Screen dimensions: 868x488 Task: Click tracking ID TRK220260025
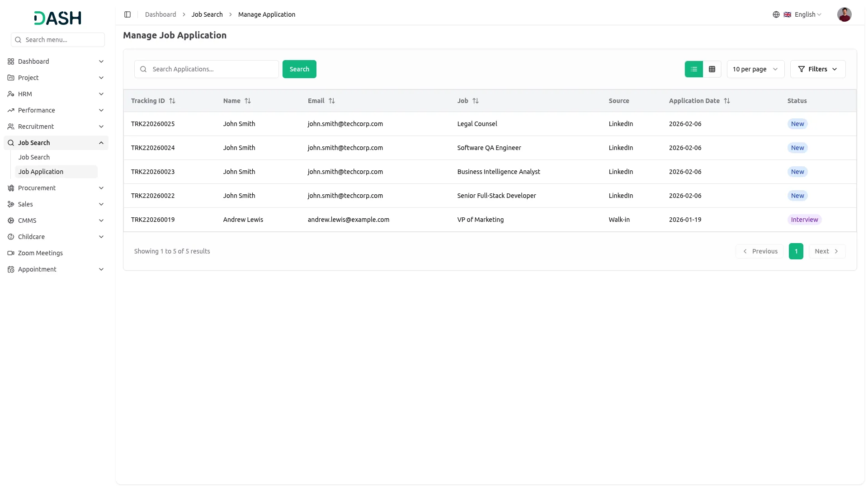(153, 124)
